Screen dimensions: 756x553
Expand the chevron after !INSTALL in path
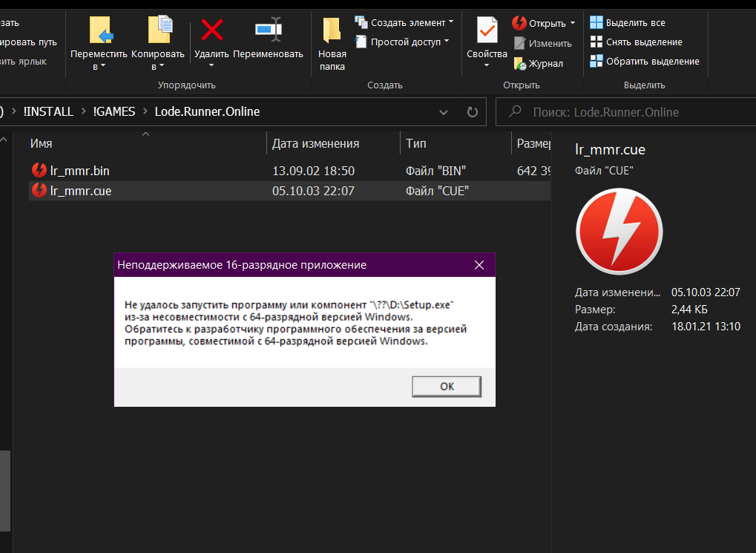tap(83, 111)
